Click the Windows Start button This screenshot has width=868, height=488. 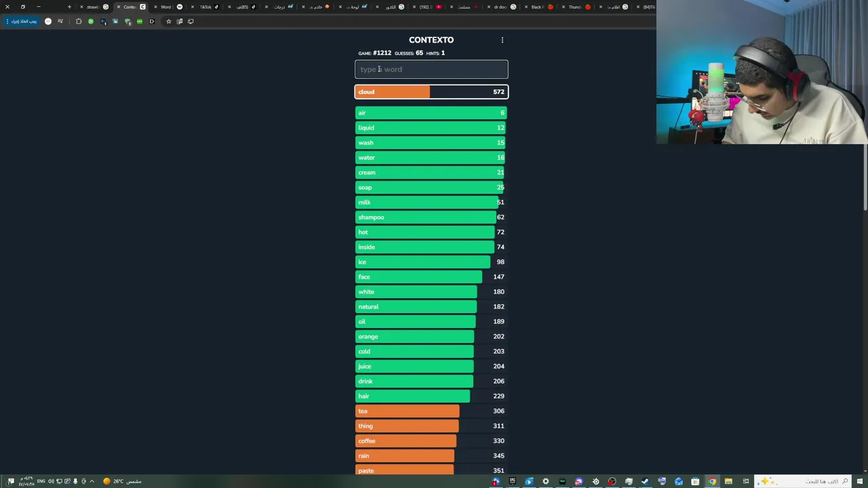[x=860, y=481]
